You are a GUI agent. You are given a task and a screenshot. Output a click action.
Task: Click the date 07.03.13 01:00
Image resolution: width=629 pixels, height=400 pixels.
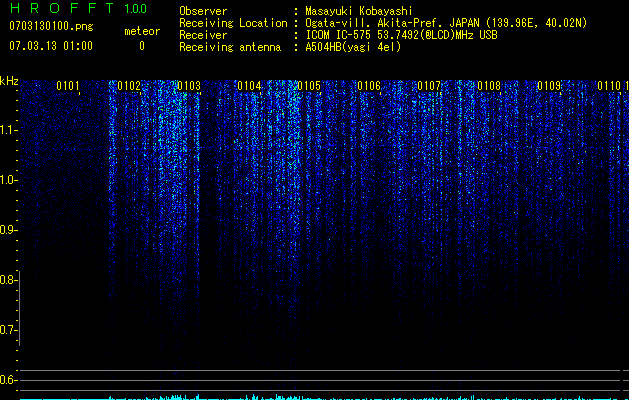pos(51,45)
